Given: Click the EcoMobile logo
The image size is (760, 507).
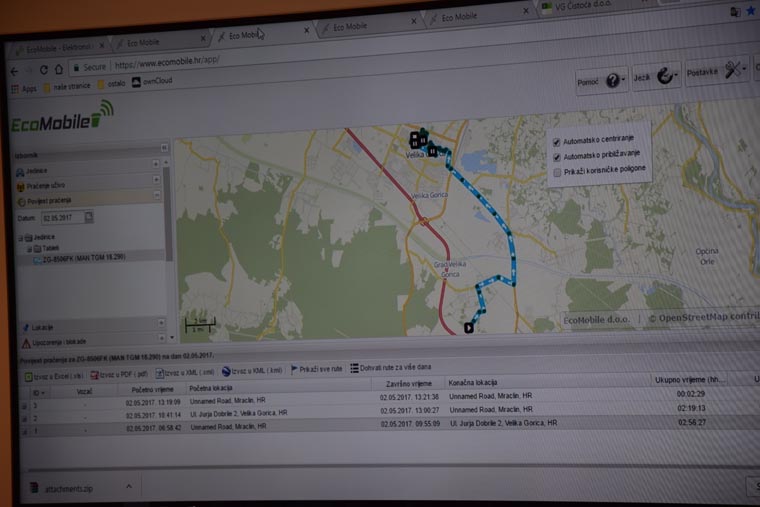Looking at the screenshot, I should (x=62, y=116).
